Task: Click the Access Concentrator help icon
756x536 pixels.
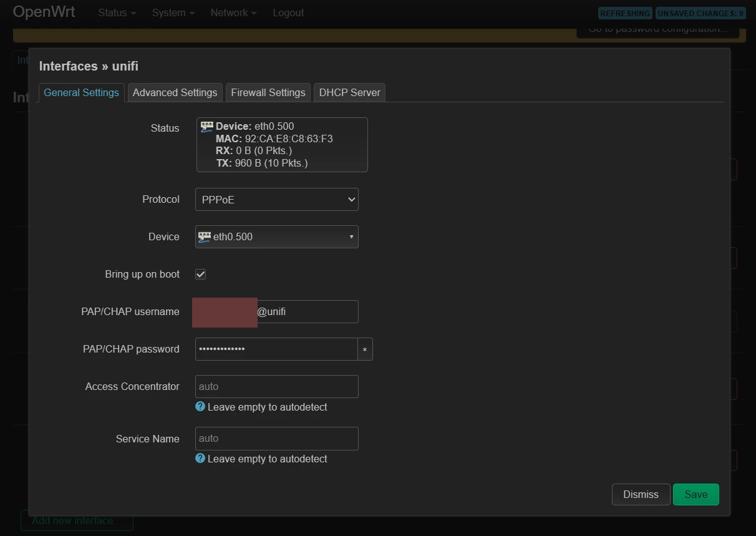Action: point(200,406)
